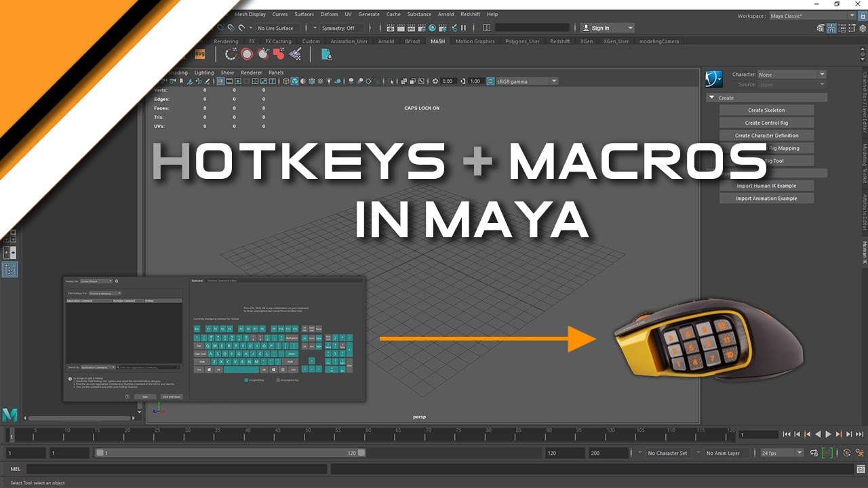Switch to the FX Caching shelf tab
Image resolution: width=868 pixels, height=488 pixels.
tap(278, 41)
